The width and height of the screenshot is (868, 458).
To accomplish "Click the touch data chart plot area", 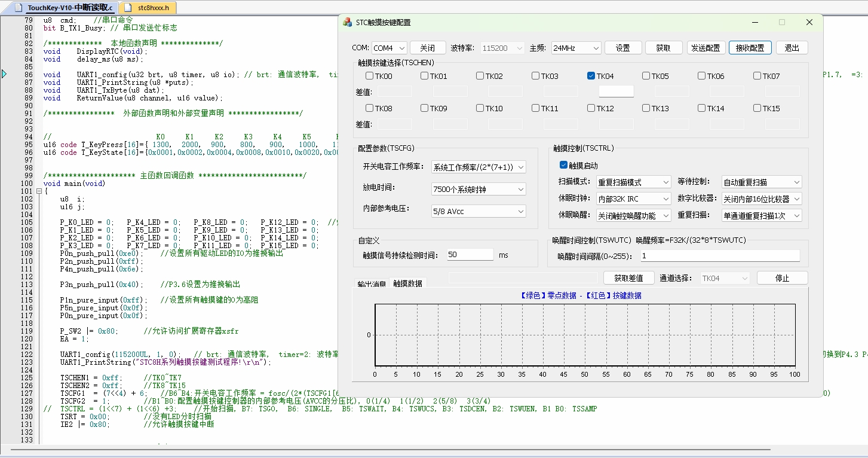I will pyautogui.click(x=585, y=335).
